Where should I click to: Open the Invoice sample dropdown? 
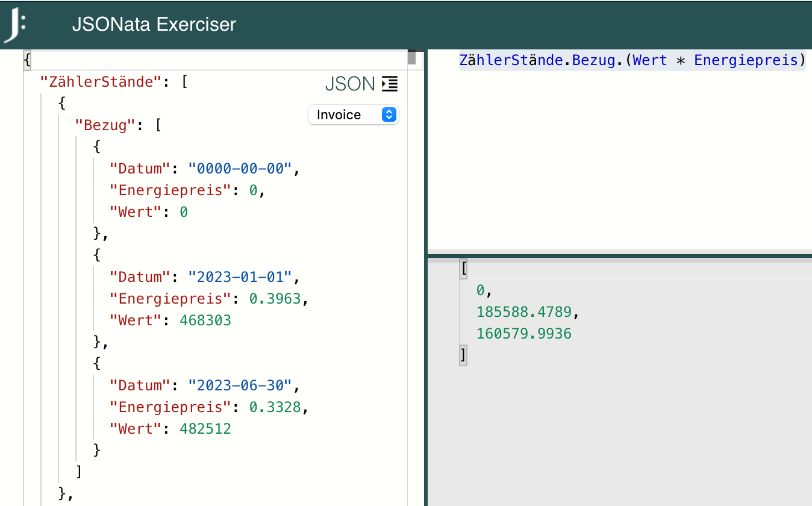click(x=353, y=114)
